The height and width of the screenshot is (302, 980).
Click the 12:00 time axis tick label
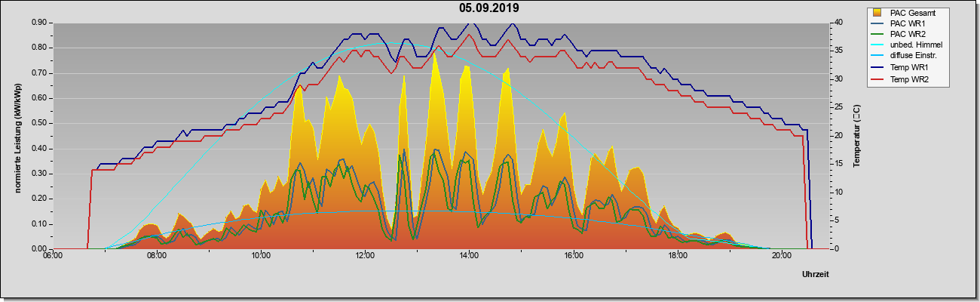(x=365, y=255)
